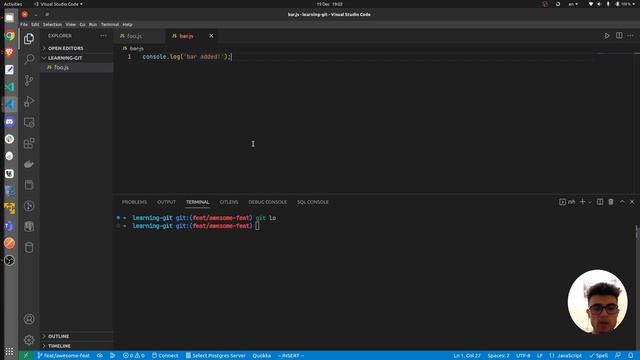The image size is (640, 360).
Task: Open the Source Control view
Action: pyautogui.click(x=29, y=80)
